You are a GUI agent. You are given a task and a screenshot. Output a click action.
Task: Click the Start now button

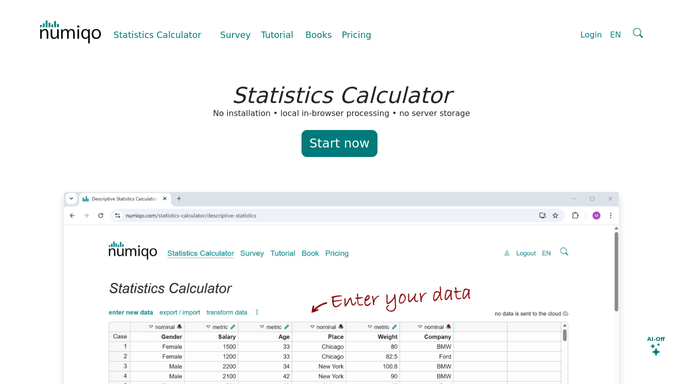point(339,143)
